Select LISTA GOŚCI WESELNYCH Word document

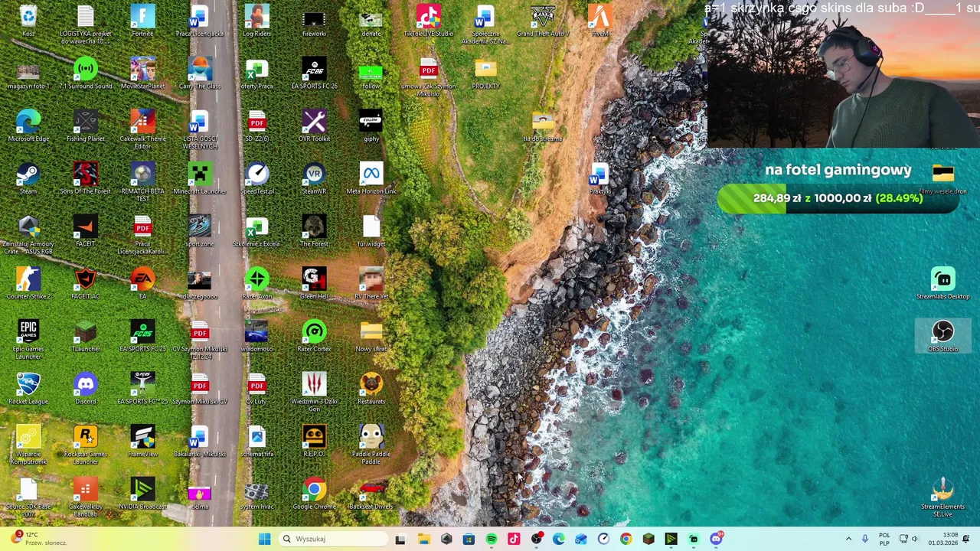point(200,130)
